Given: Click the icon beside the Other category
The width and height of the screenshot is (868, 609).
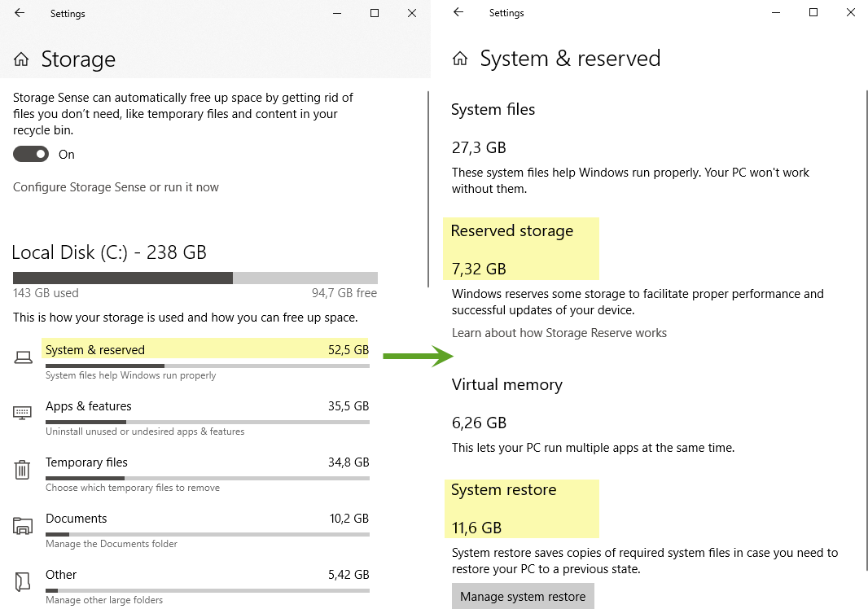Looking at the screenshot, I should click(23, 581).
